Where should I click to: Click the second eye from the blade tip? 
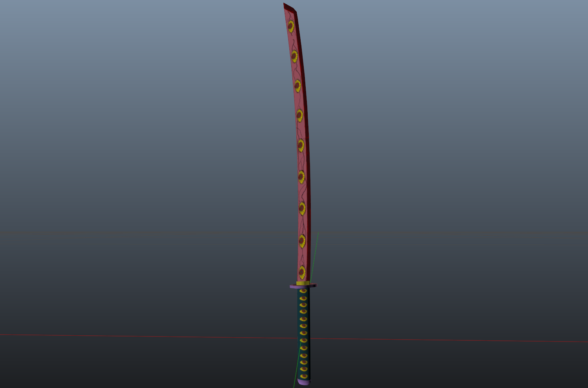pos(294,56)
